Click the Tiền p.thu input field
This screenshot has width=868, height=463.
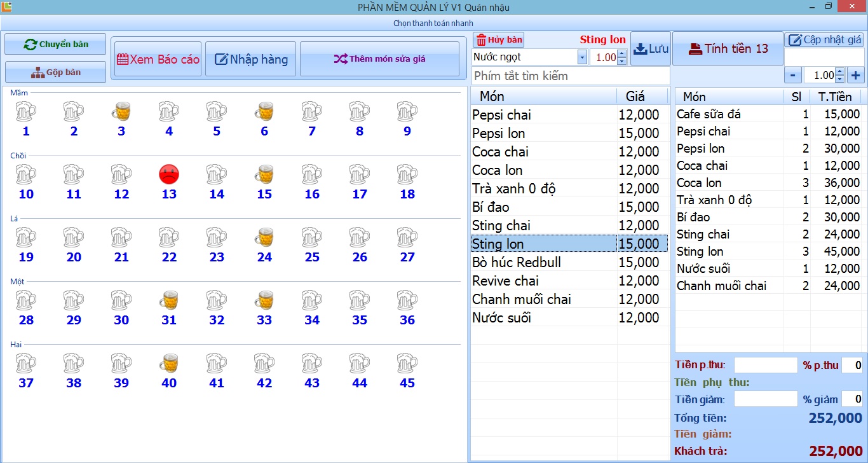pyautogui.click(x=766, y=365)
